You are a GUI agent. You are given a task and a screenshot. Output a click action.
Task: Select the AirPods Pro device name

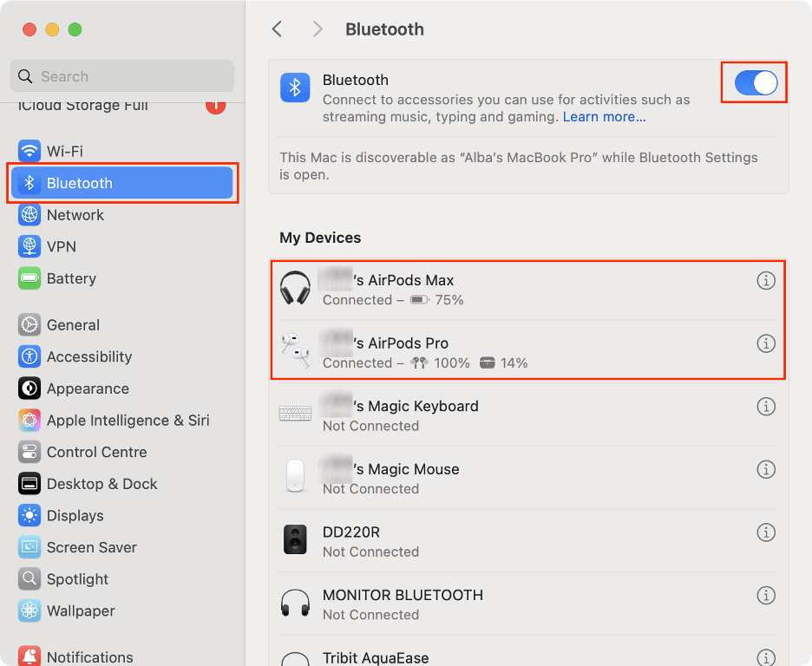pos(383,343)
